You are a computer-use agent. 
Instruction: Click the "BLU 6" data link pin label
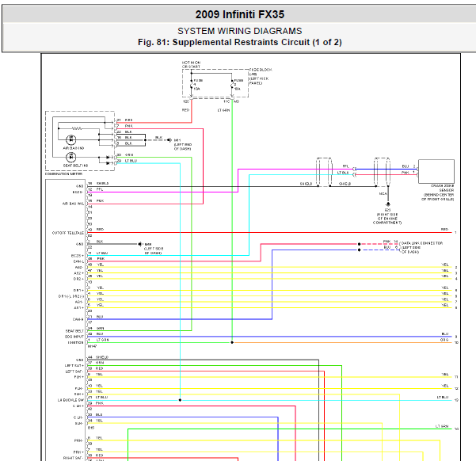pos(390,247)
